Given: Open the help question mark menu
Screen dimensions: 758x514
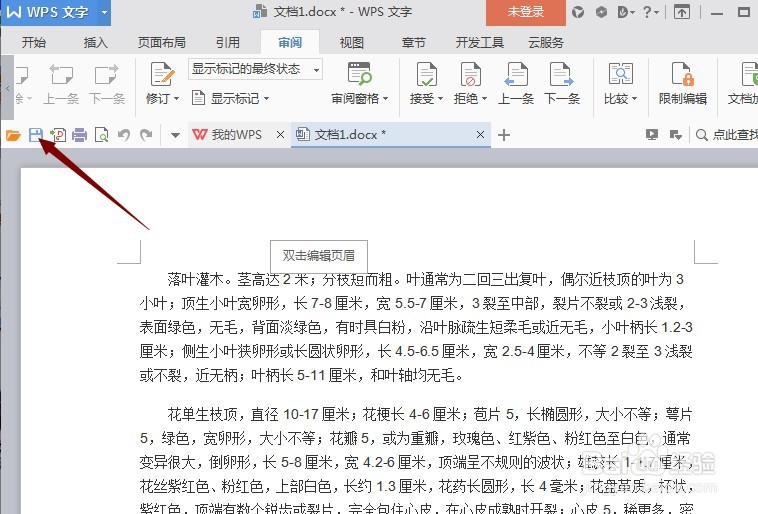Looking at the screenshot, I should [x=650, y=12].
